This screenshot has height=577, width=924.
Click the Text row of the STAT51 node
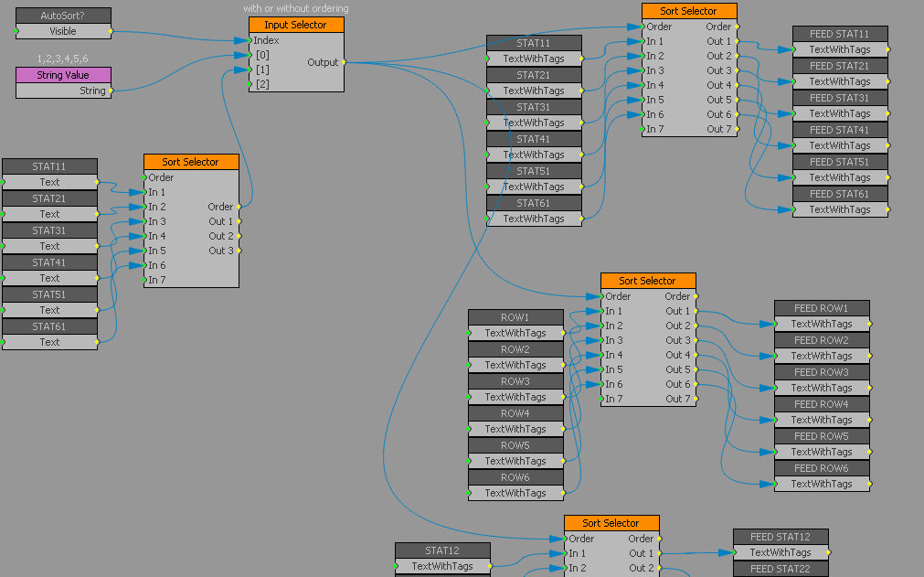[49, 309]
